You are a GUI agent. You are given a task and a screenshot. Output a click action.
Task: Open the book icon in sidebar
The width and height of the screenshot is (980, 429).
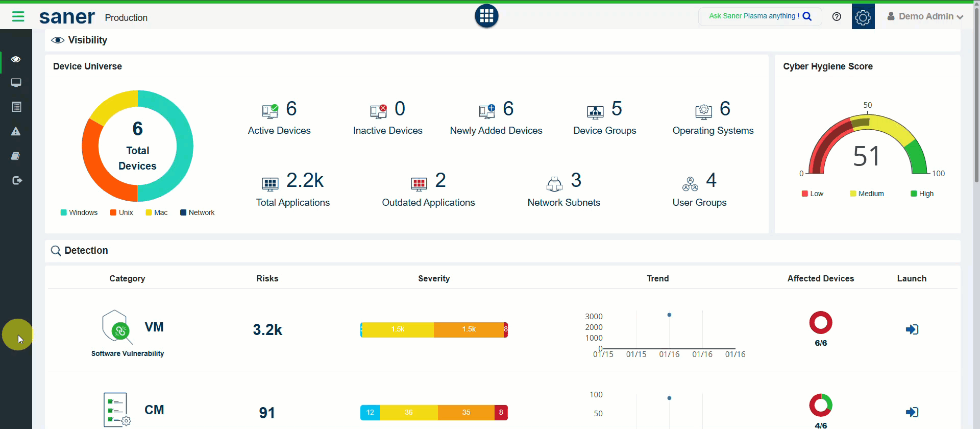tap(16, 156)
